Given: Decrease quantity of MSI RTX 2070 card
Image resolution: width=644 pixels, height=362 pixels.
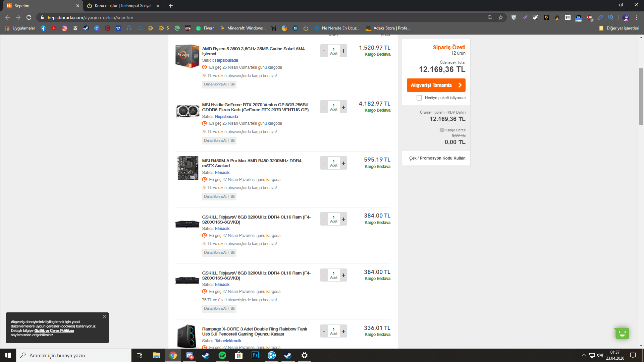Looking at the screenshot, I should pos(324,107).
